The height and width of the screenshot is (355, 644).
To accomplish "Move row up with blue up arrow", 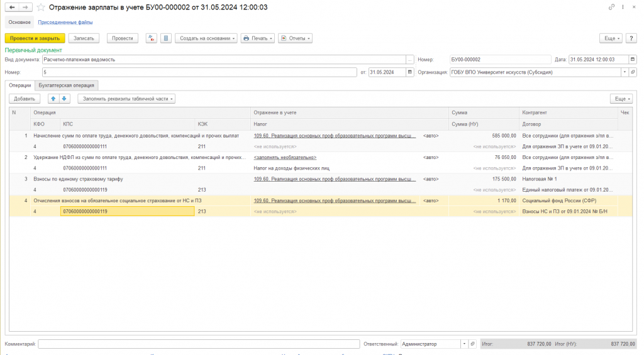I will pos(53,99).
